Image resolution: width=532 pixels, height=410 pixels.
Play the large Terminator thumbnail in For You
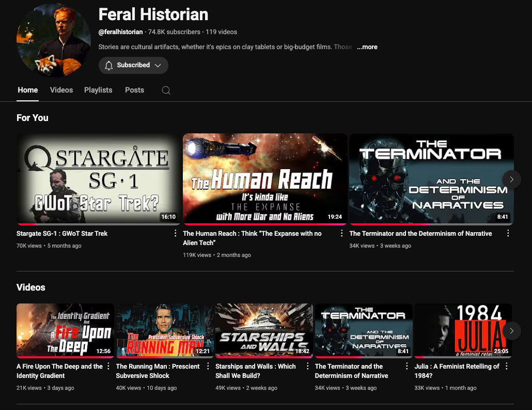[431, 179]
